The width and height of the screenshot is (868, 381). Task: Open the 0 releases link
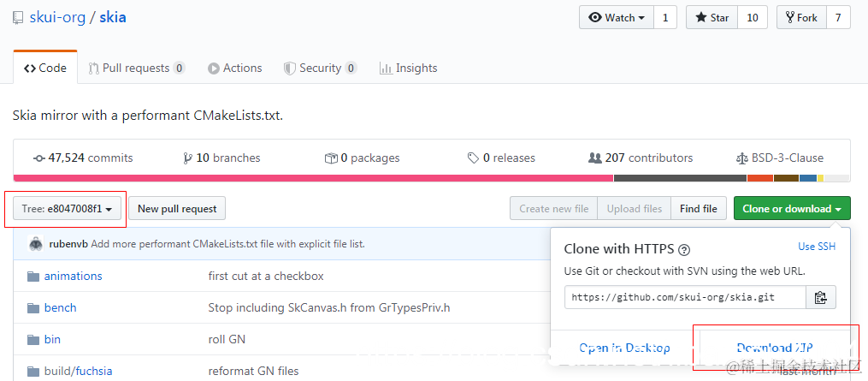point(501,158)
